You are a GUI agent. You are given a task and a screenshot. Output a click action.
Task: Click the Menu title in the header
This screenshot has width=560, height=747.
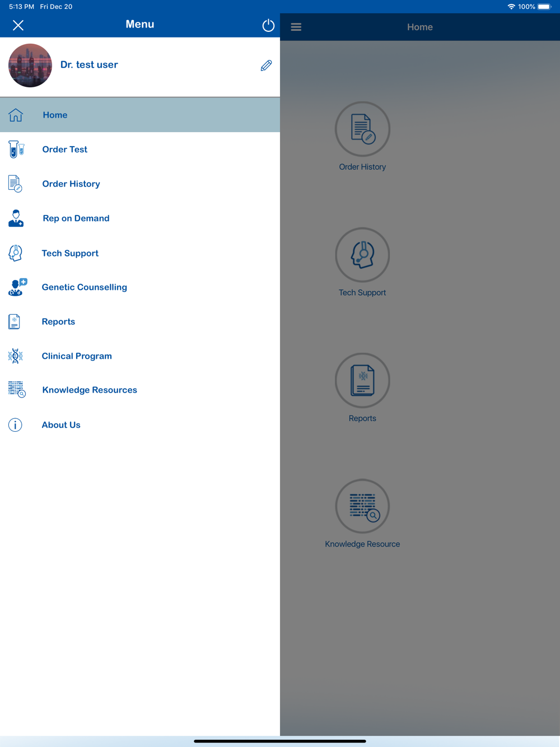click(140, 24)
